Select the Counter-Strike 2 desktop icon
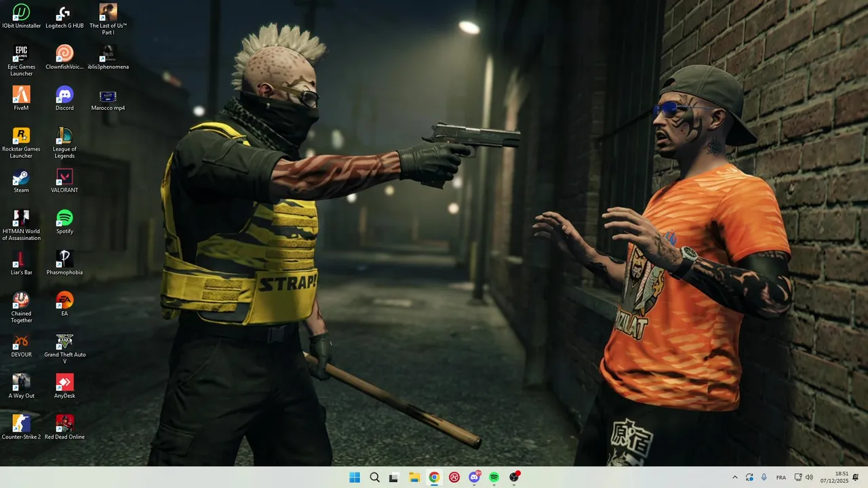The height and width of the screenshot is (488, 868). point(21,428)
